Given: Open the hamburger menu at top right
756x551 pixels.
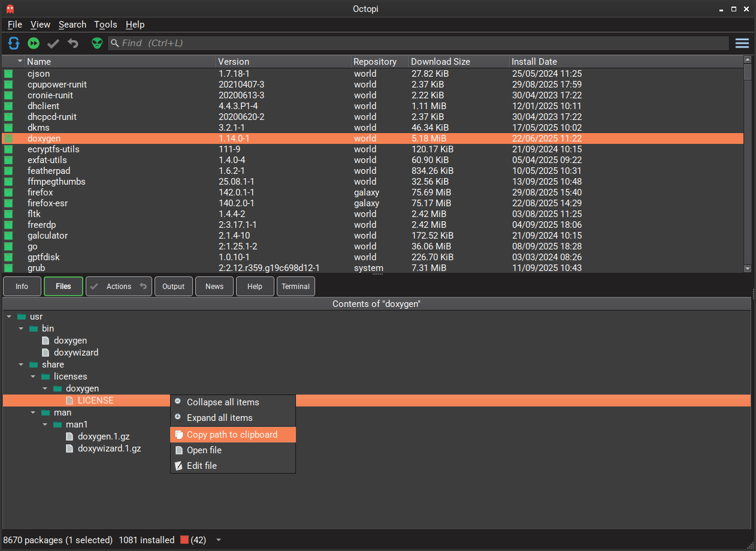Looking at the screenshot, I should (742, 43).
